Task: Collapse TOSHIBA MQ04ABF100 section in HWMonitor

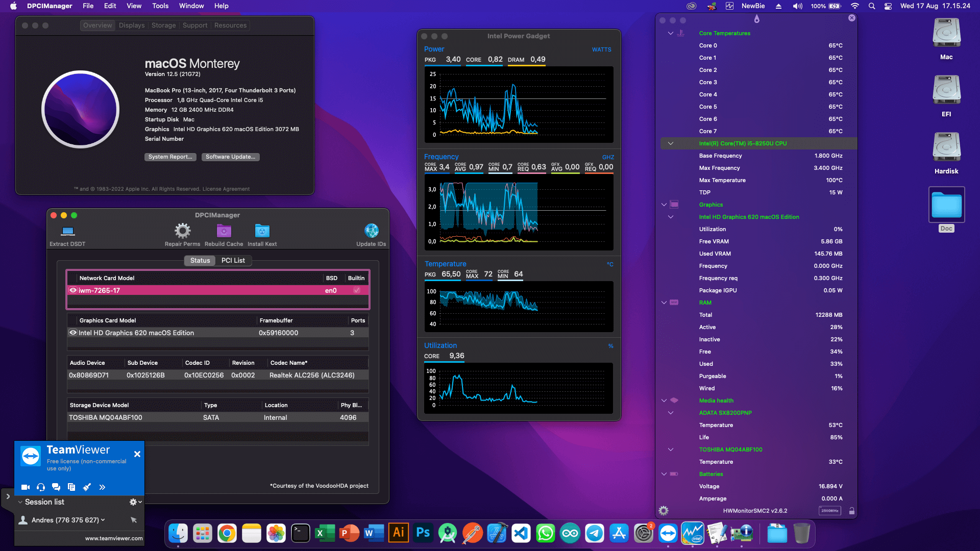Action: [671, 449]
